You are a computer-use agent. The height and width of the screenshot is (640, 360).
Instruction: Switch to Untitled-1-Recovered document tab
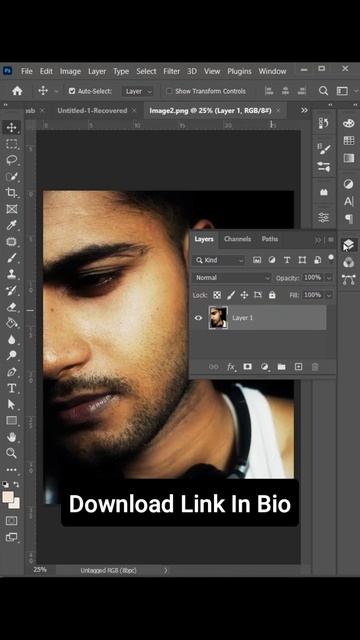[x=92, y=110]
